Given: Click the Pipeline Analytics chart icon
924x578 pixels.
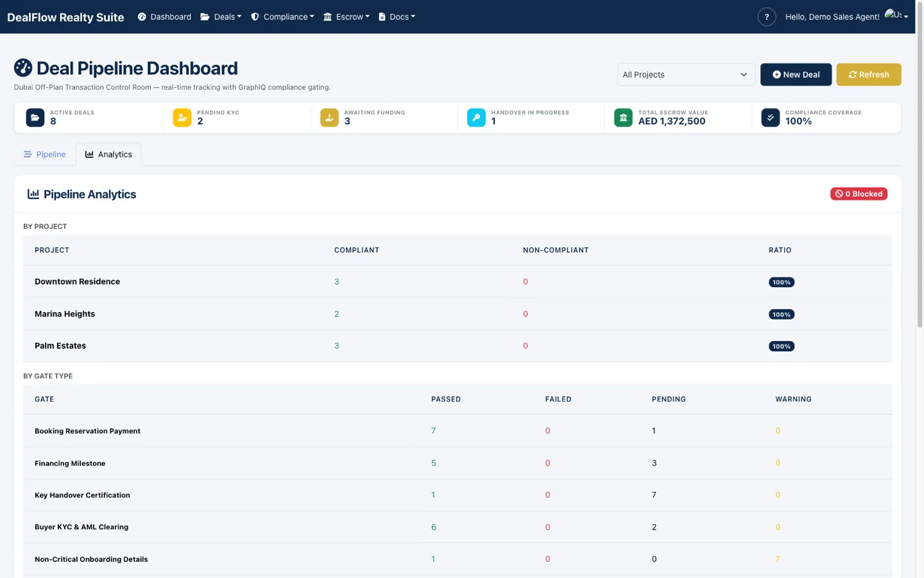Looking at the screenshot, I should pyautogui.click(x=33, y=194).
